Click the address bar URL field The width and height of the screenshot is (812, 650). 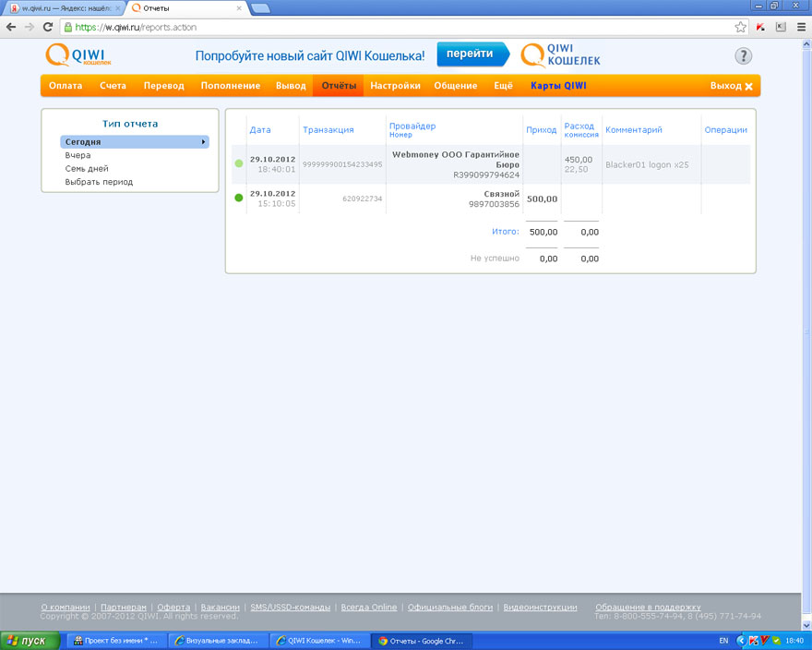(x=369, y=28)
